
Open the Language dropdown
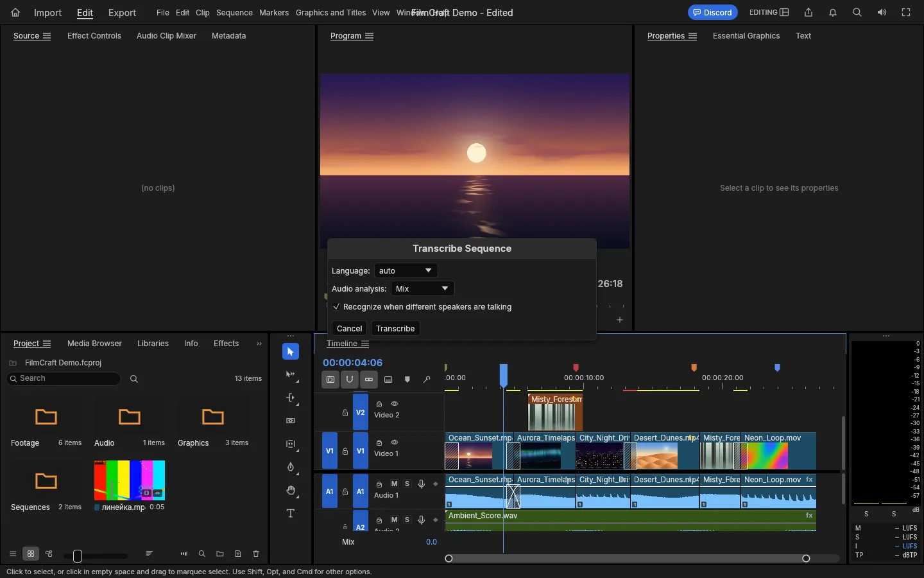click(x=406, y=271)
